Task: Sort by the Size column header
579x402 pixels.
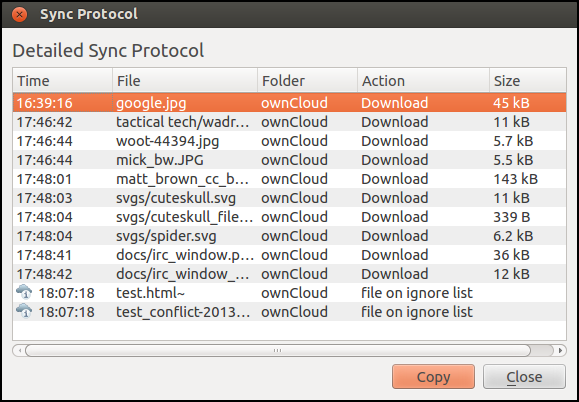Action: (x=528, y=80)
